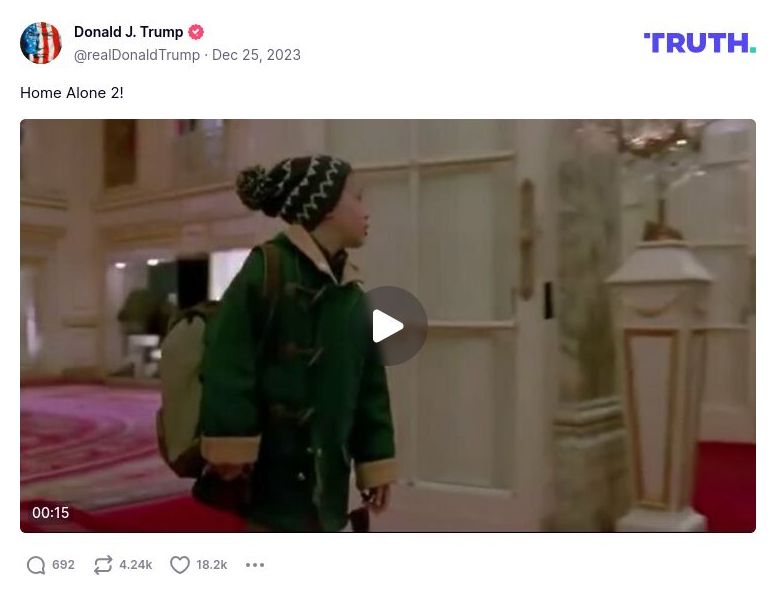Click the 4.24k ReTruths count
This screenshot has height=595, width=777.
tap(136, 565)
